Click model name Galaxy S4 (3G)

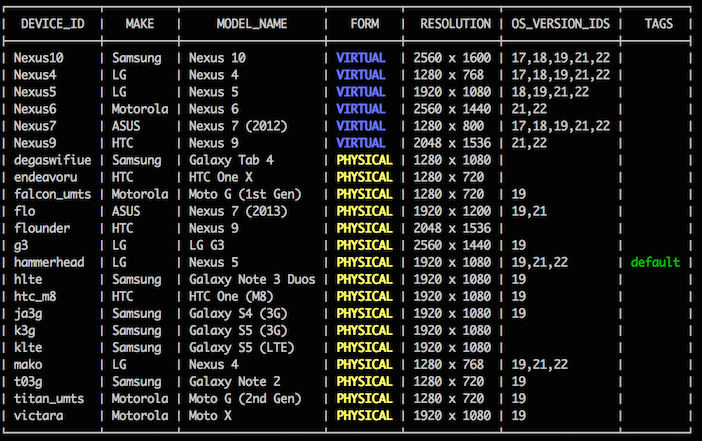[238, 313]
